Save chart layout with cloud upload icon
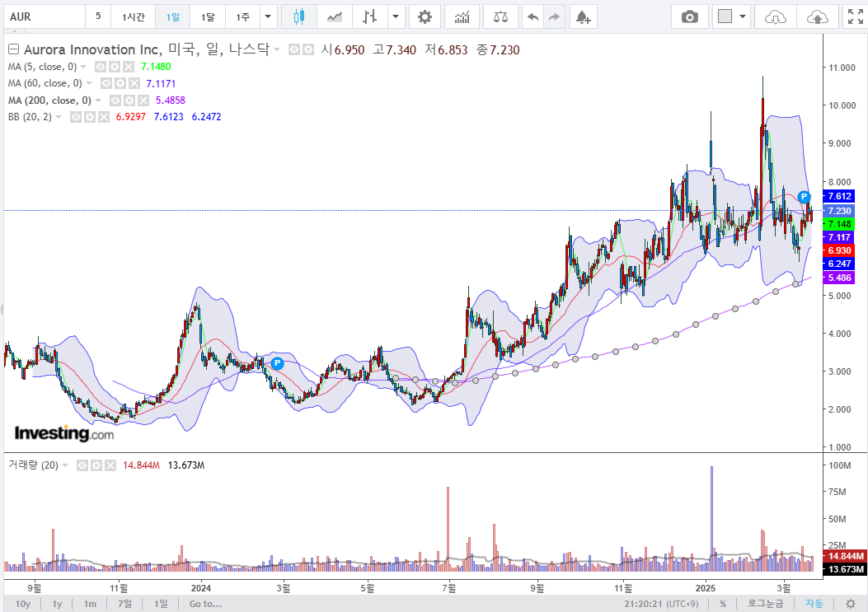Screen dimensions: 868x612 817,17
